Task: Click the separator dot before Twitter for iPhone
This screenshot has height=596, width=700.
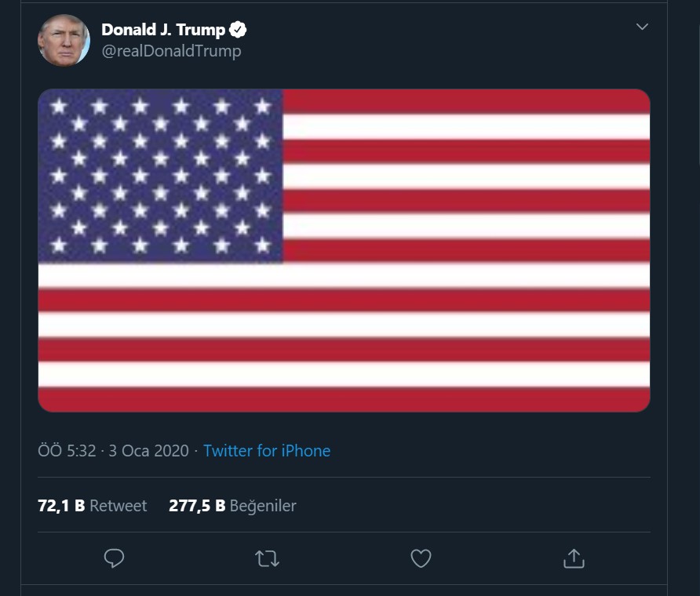Action: coord(196,451)
